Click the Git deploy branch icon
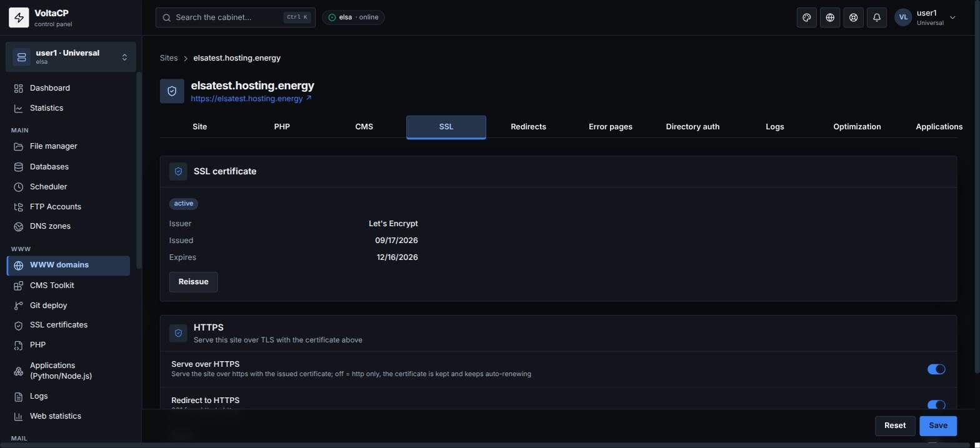The image size is (980, 448). (x=19, y=306)
